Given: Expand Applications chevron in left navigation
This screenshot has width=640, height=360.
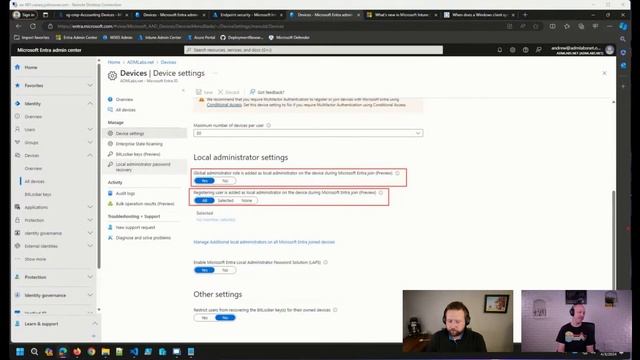Looking at the screenshot, I should coord(90,207).
